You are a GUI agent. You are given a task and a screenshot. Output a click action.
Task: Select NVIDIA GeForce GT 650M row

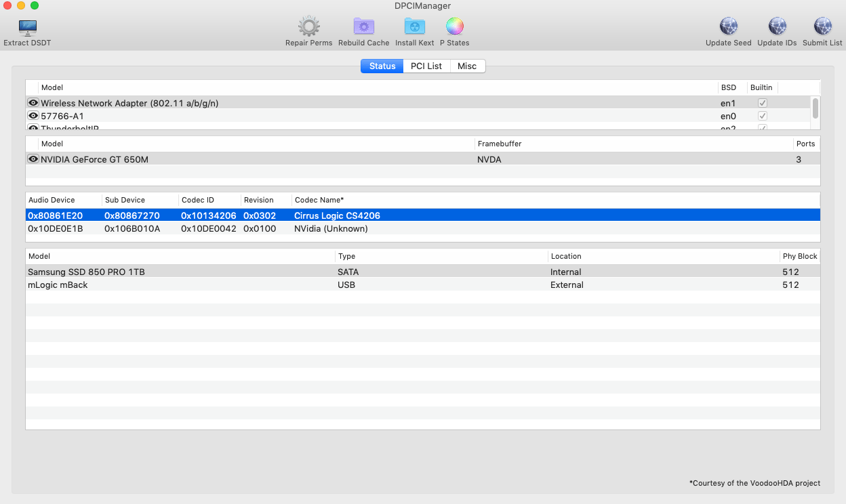click(423, 159)
